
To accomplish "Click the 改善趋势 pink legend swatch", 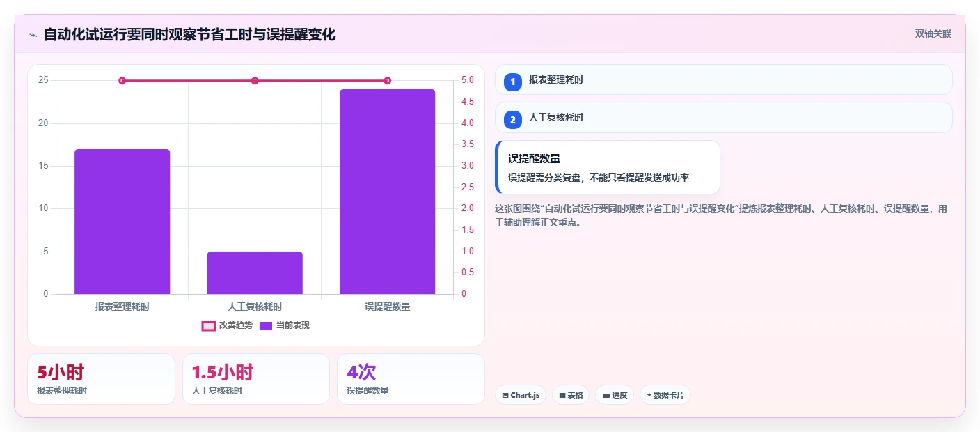I will coord(208,325).
